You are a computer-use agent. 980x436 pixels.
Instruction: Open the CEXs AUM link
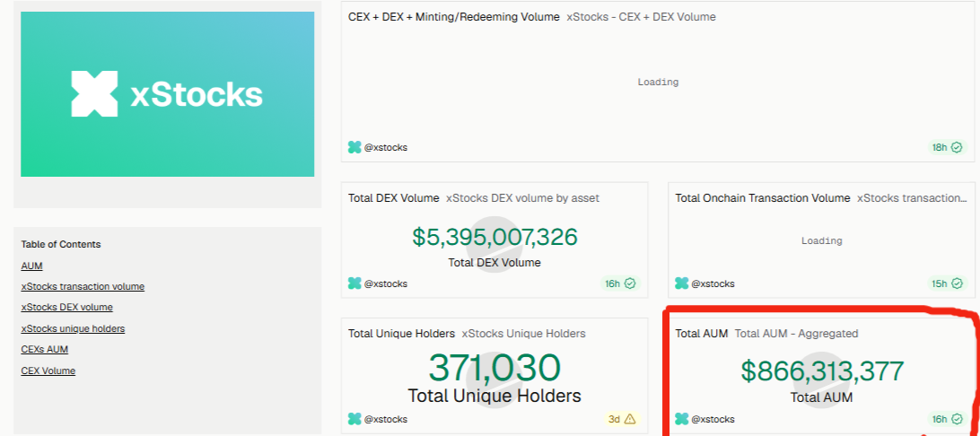(x=44, y=349)
